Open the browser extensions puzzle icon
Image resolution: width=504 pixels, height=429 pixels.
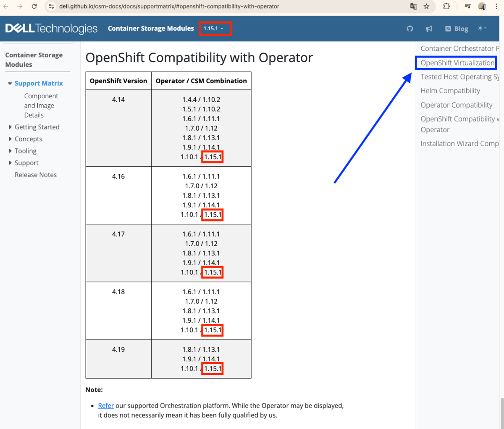click(446, 6)
